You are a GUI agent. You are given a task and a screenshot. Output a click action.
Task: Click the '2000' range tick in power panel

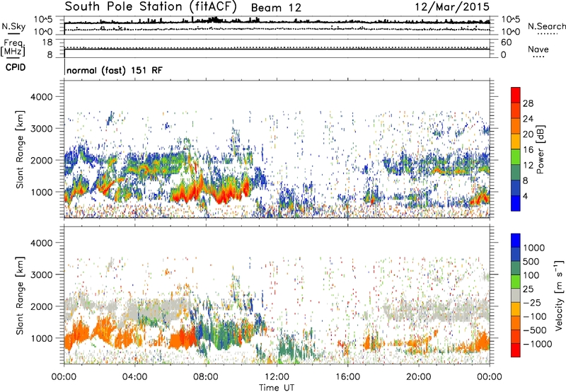(42, 160)
